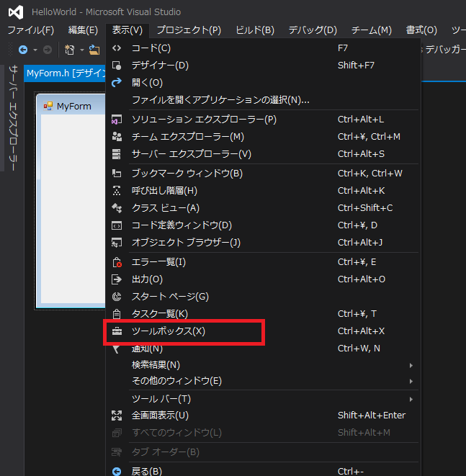The width and height of the screenshot is (466, 476).
Task: Click the ブックマーク ウィンドウ icon
Action: pos(117,174)
